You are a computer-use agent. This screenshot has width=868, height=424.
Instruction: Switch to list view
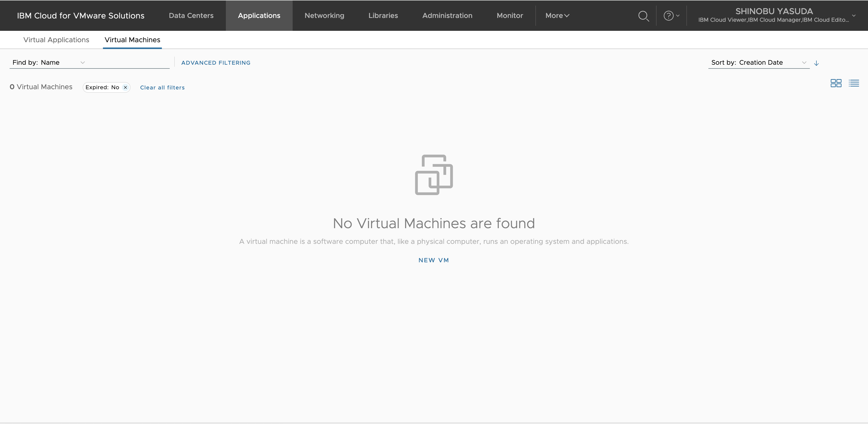click(854, 83)
